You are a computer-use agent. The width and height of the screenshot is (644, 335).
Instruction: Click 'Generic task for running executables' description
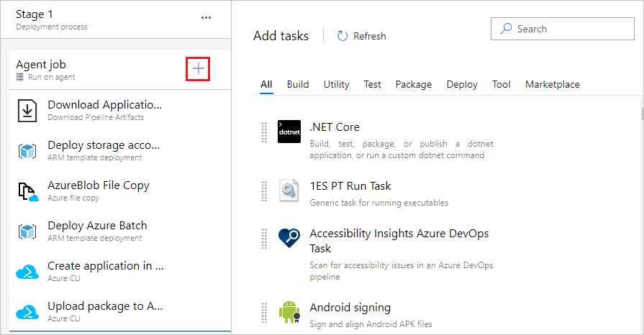point(379,203)
